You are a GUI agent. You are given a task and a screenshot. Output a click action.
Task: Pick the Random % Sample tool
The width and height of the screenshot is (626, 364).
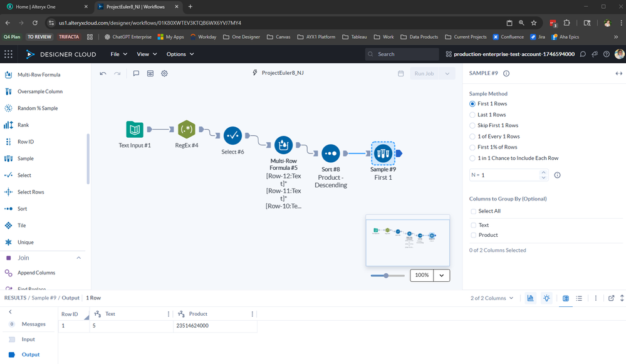click(38, 108)
